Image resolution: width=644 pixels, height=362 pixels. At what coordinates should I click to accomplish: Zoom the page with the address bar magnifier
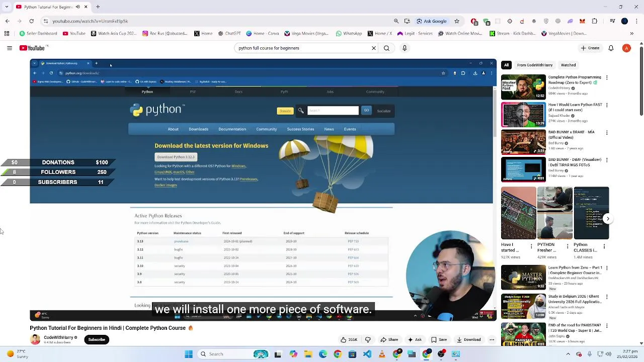(396, 21)
